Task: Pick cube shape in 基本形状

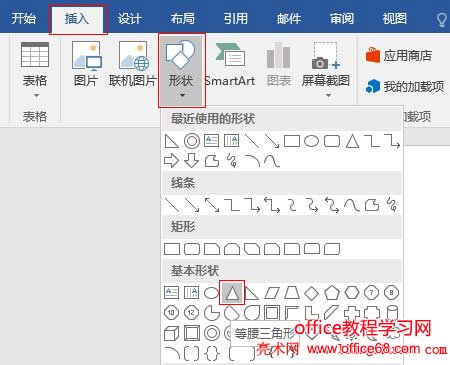Action: 172,333
